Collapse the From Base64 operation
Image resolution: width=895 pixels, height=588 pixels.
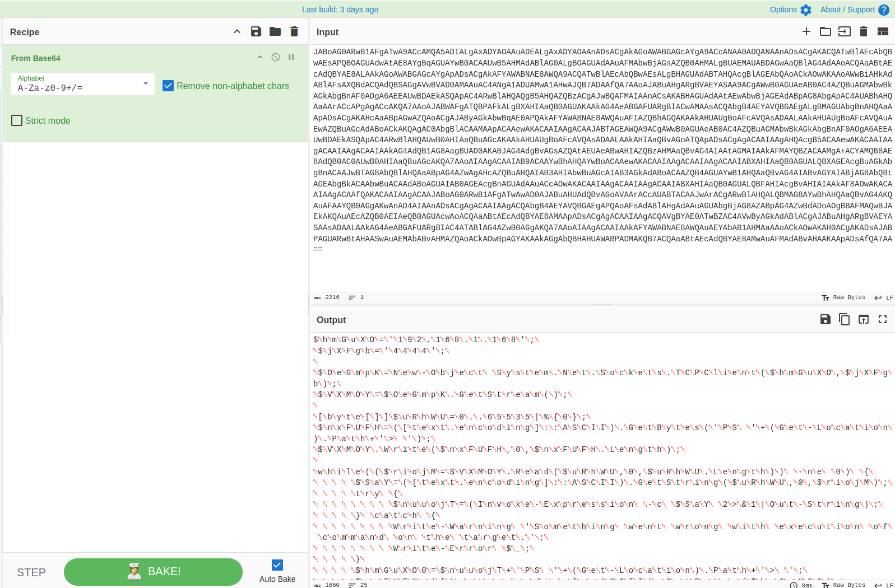click(x=260, y=57)
